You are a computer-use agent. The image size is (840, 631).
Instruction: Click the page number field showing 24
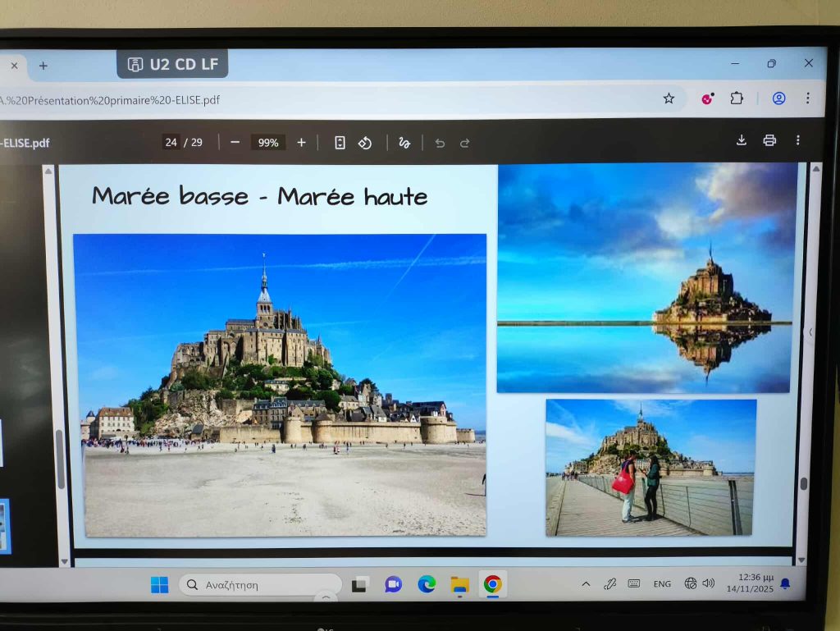pyautogui.click(x=171, y=143)
